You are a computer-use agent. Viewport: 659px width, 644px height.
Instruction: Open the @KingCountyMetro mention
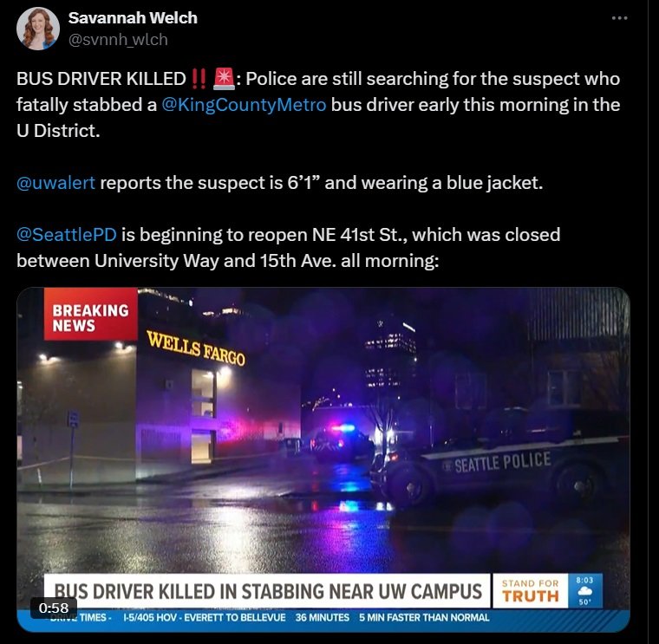244,105
